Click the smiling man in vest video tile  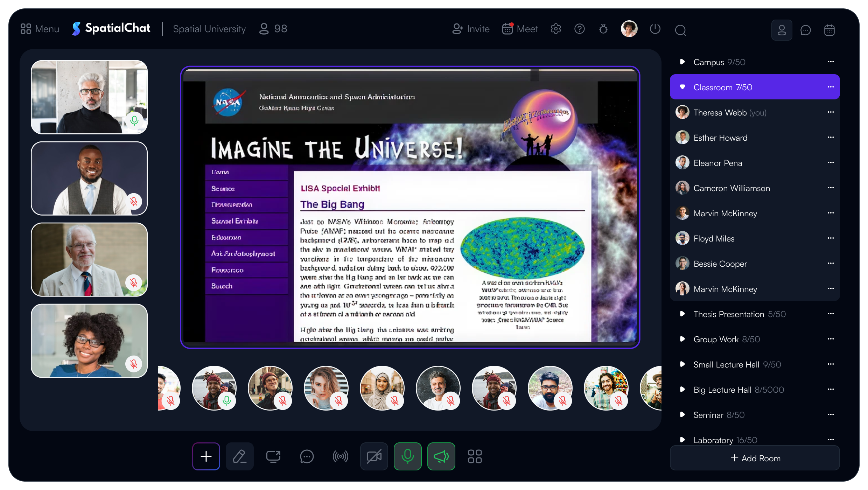click(89, 178)
